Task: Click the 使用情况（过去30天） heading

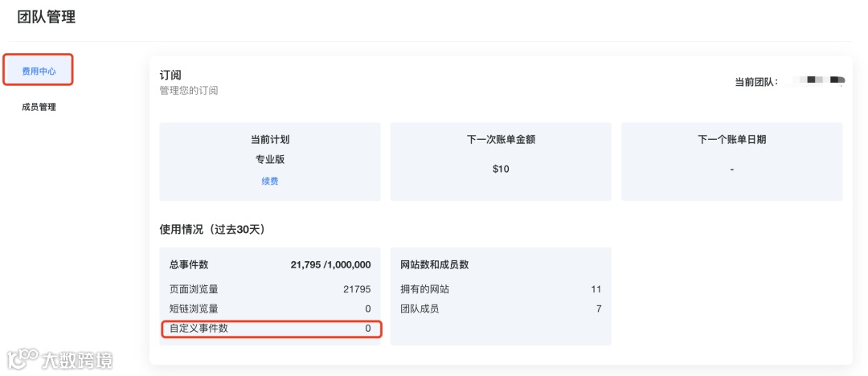Action: [212, 229]
